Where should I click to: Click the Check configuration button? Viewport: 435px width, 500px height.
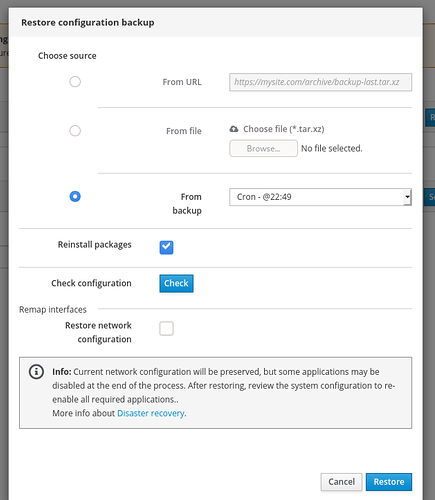(x=176, y=283)
